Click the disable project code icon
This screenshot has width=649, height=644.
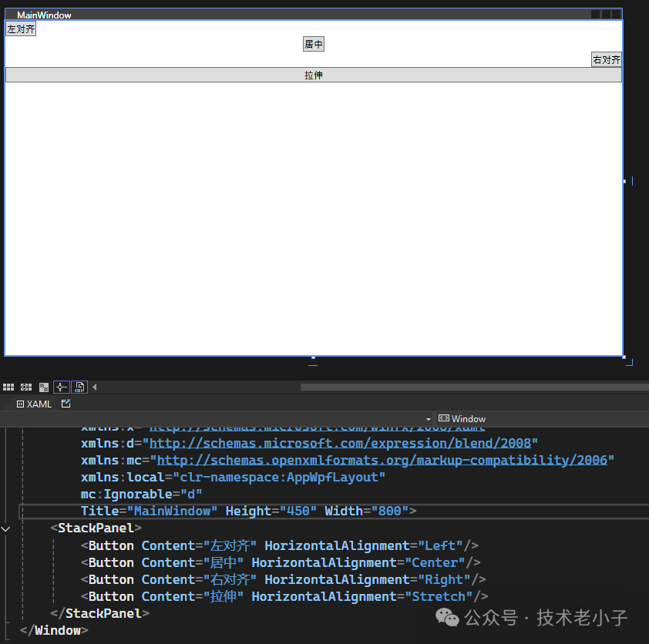tap(79, 387)
